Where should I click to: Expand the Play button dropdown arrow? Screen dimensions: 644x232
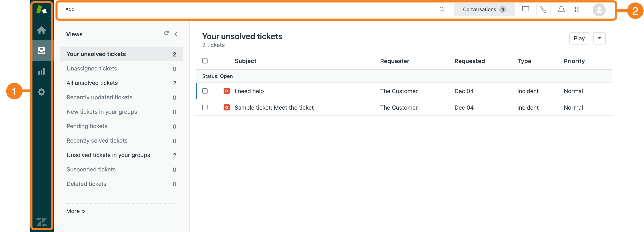[x=600, y=38]
